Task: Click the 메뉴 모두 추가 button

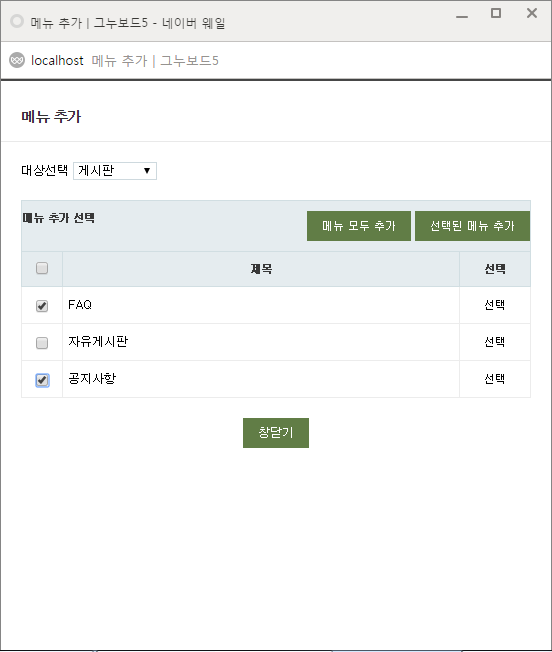Action: coord(359,226)
